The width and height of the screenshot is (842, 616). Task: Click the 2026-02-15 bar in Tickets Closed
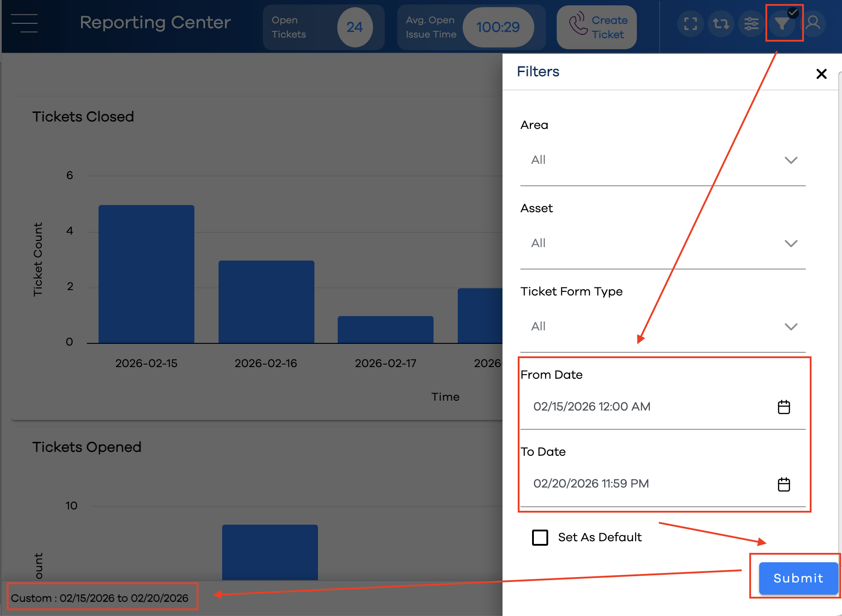click(146, 274)
